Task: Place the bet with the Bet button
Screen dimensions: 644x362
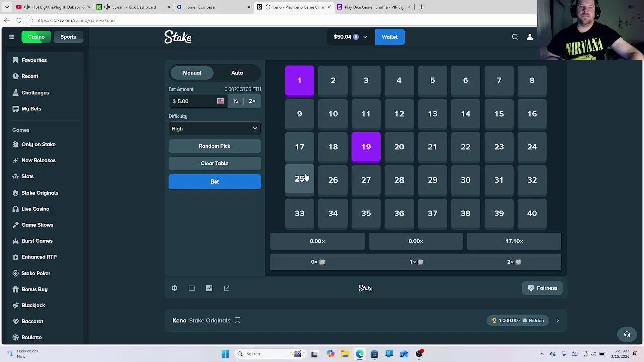Action: pyautogui.click(x=214, y=182)
